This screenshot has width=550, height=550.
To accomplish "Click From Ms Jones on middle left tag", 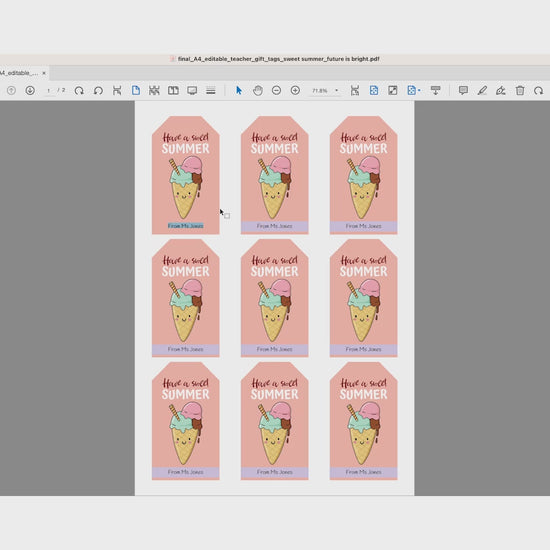I will [x=186, y=349].
